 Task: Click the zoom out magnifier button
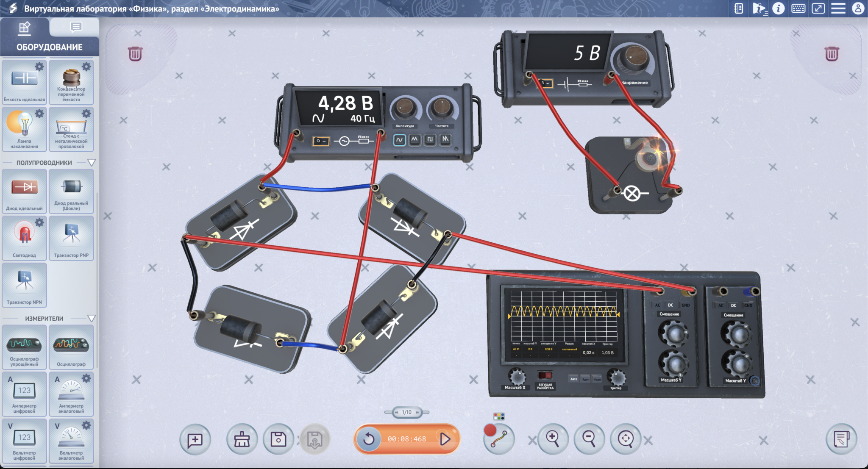589,438
